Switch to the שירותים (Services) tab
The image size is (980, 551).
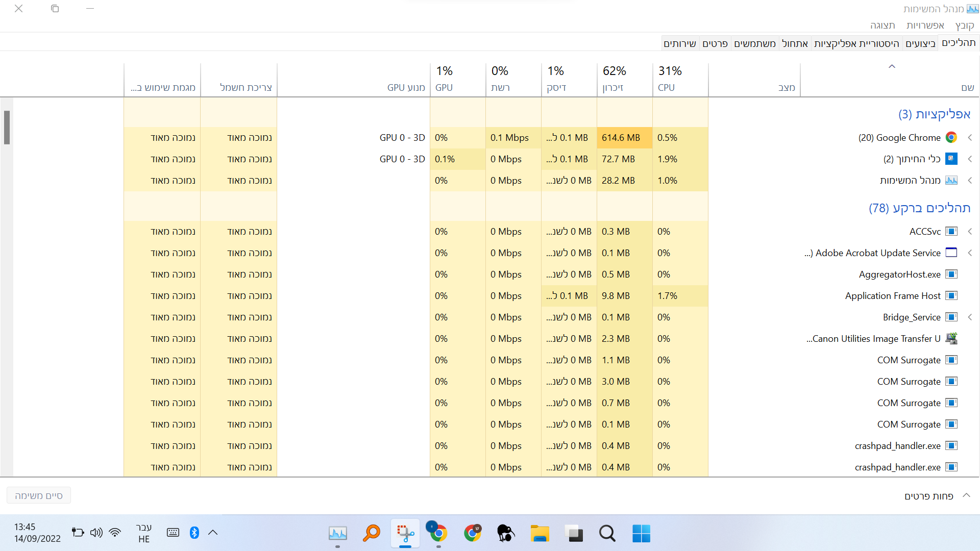point(680,44)
